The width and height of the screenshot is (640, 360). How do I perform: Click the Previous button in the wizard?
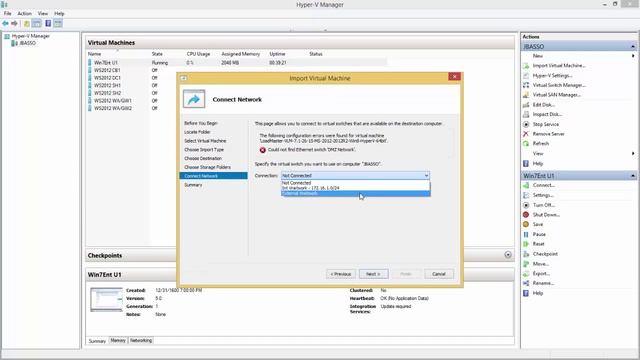(x=341, y=274)
